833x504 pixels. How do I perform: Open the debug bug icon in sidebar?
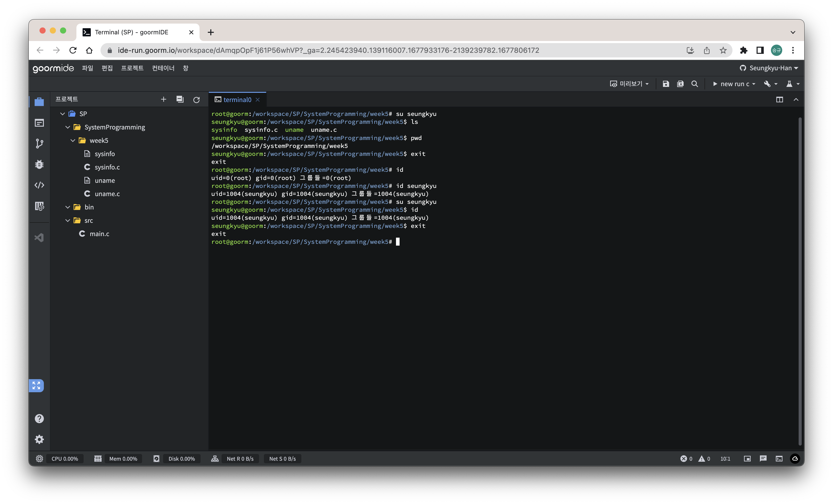tap(39, 165)
